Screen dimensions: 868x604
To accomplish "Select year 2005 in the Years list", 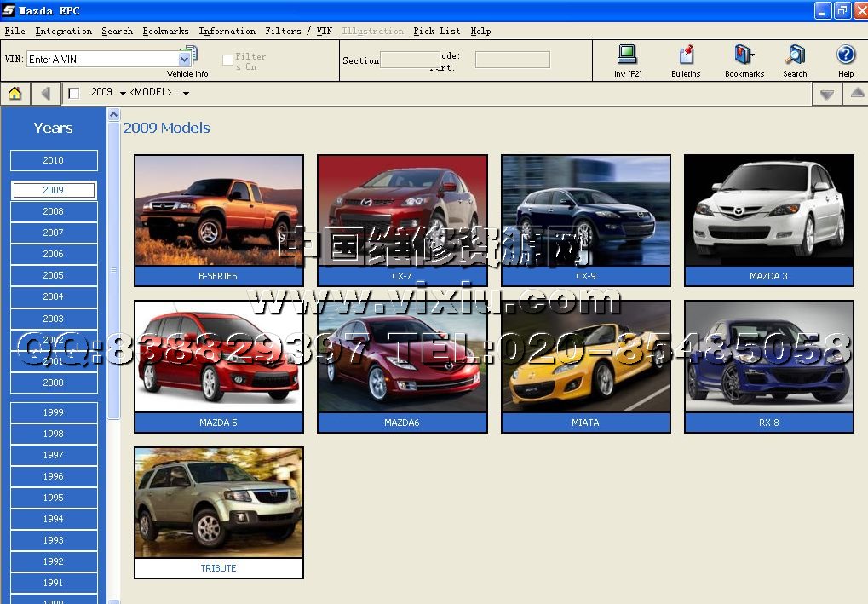I will click(x=54, y=275).
